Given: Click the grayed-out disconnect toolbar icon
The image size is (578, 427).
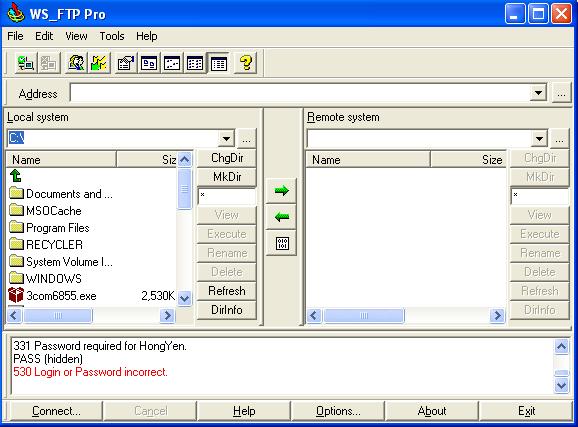Looking at the screenshot, I should click(x=48, y=63).
